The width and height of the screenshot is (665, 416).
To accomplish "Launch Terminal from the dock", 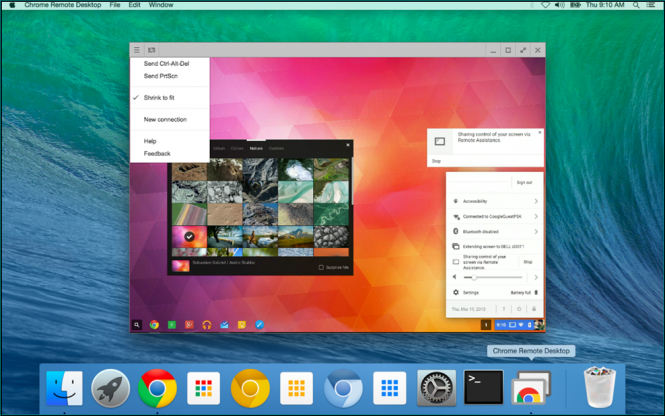I will pyautogui.click(x=482, y=388).
